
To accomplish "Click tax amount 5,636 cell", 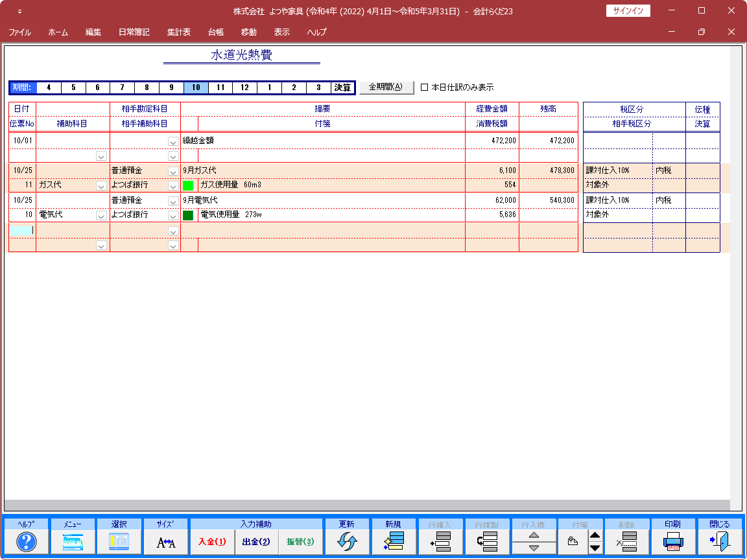I will tap(492, 215).
